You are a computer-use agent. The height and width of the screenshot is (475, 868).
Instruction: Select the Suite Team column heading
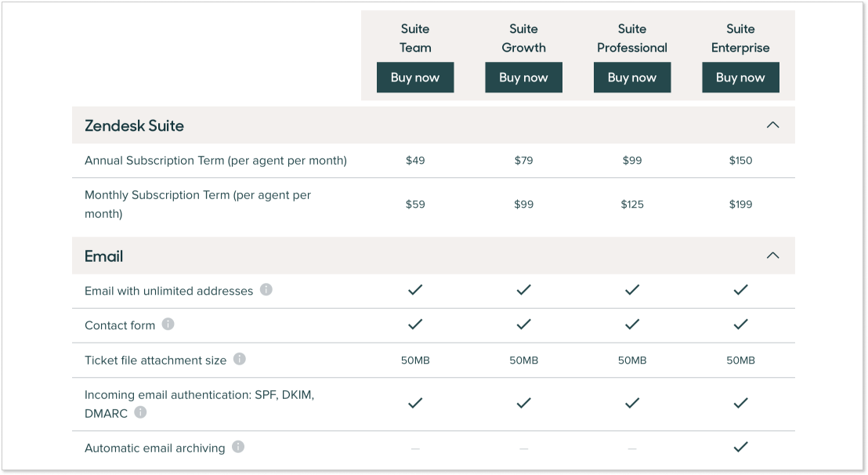coord(415,38)
